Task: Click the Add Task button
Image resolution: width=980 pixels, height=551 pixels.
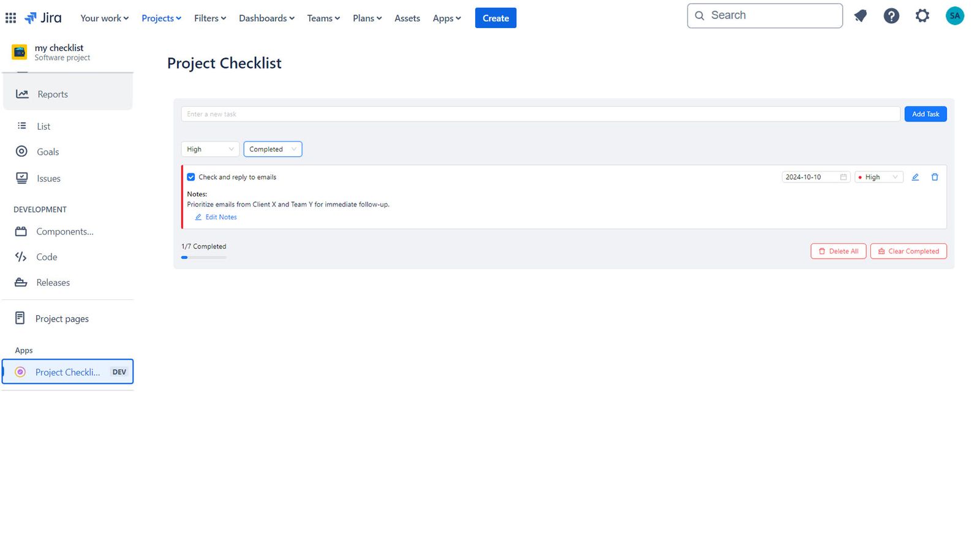Action: coord(925,114)
